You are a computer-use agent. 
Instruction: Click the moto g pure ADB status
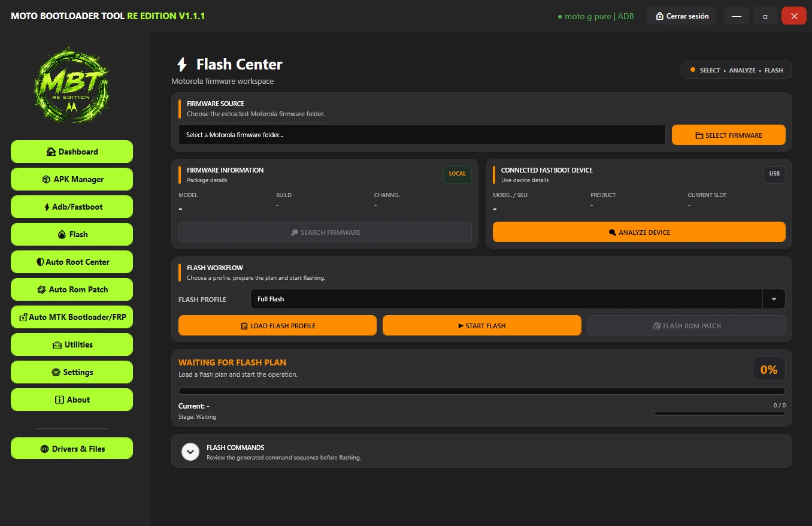595,16
